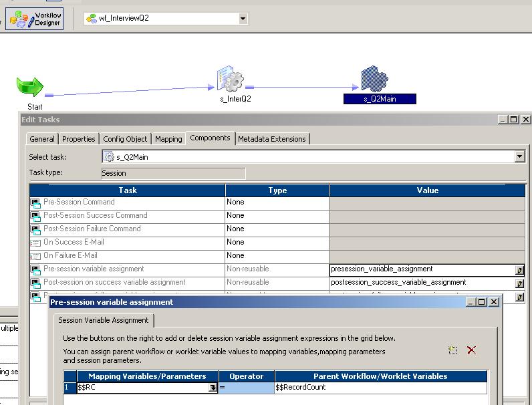Click the Task type Session field

click(x=173, y=173)
